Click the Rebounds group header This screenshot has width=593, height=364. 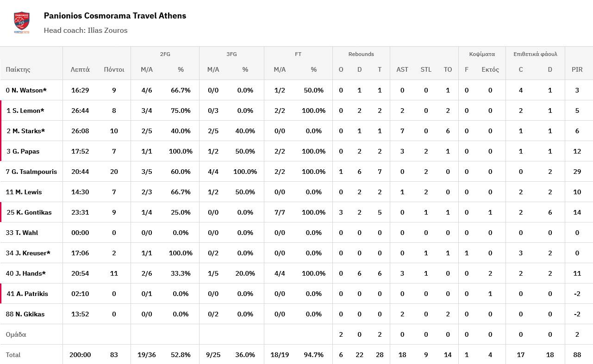pos(361,54)
